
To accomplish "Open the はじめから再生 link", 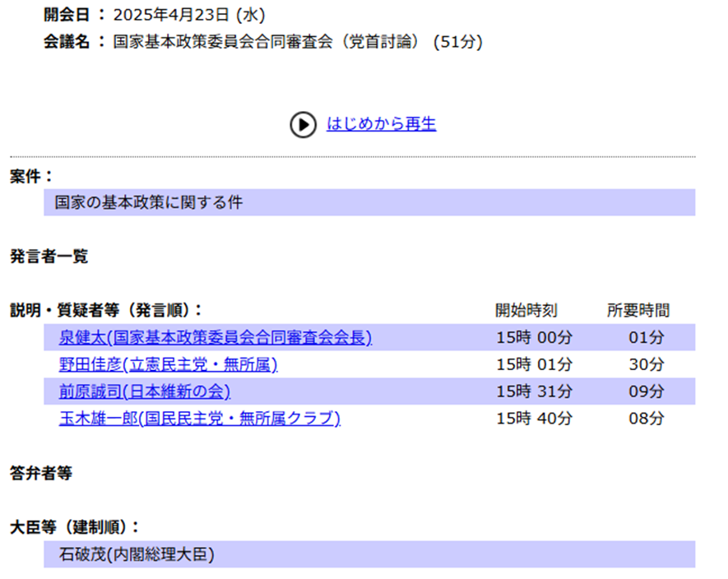I will click(x=381, y=123).
